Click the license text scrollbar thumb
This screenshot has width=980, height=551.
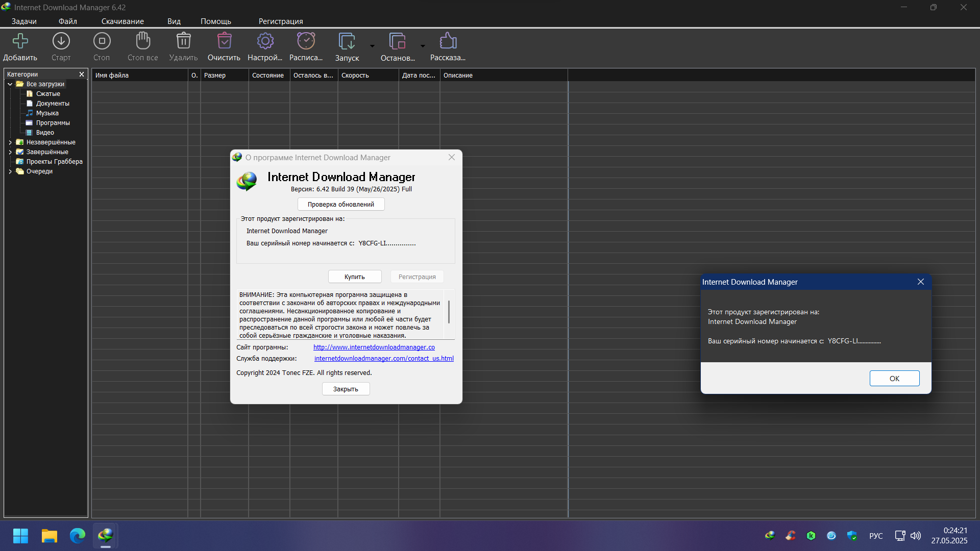tap(449, 312)
